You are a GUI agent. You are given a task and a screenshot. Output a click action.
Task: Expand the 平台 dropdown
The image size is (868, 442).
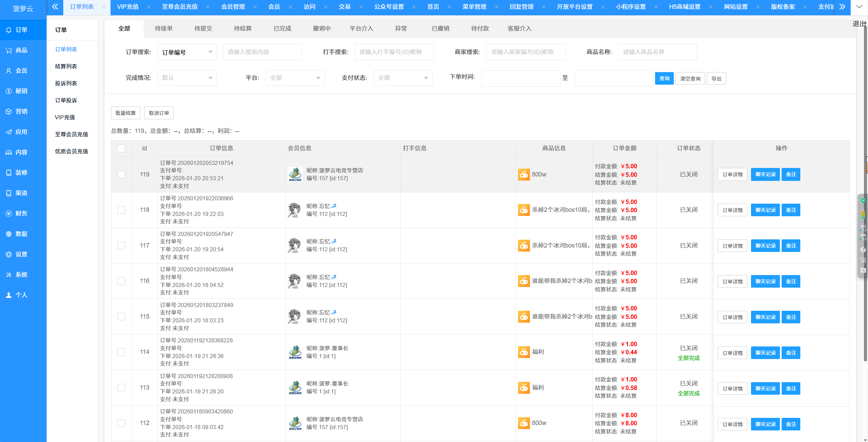(295, 78)
